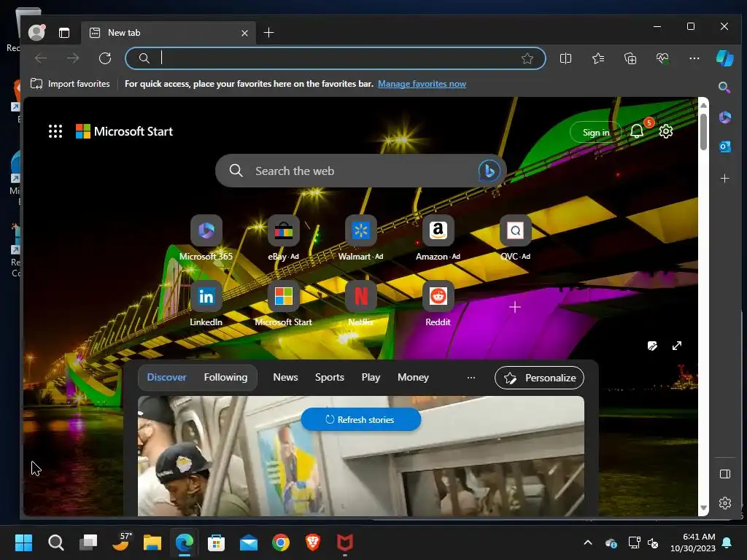Open sidebar settings gear at bottom
The image size is (747, 560).
pos(724,503)
